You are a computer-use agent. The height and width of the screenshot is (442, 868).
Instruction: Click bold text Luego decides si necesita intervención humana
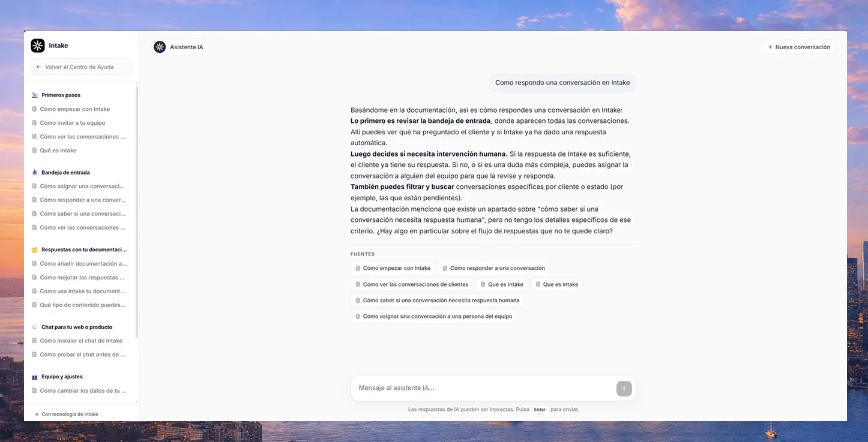click(x=429, y=154)
